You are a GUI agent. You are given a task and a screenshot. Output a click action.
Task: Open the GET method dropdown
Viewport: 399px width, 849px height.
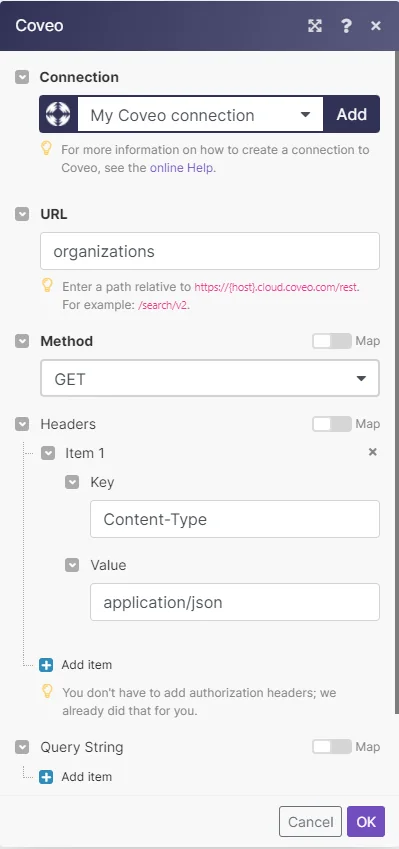(210, 378)
